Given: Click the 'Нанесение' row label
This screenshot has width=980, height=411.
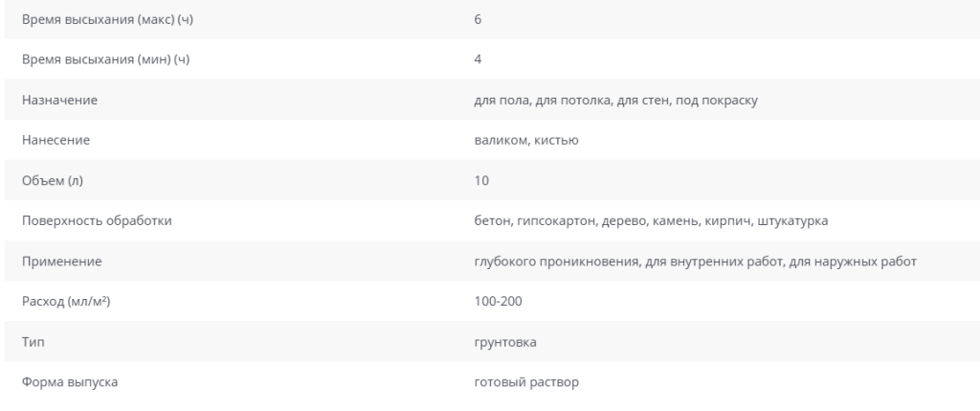Looking at the screenshot, I should [56, 140].
